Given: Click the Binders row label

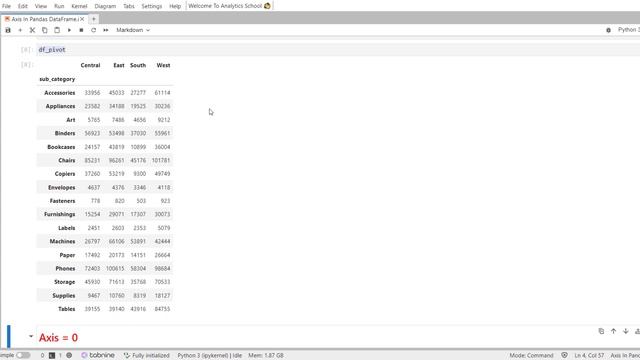Looking at the screenshot, I should tap(65, 133).
